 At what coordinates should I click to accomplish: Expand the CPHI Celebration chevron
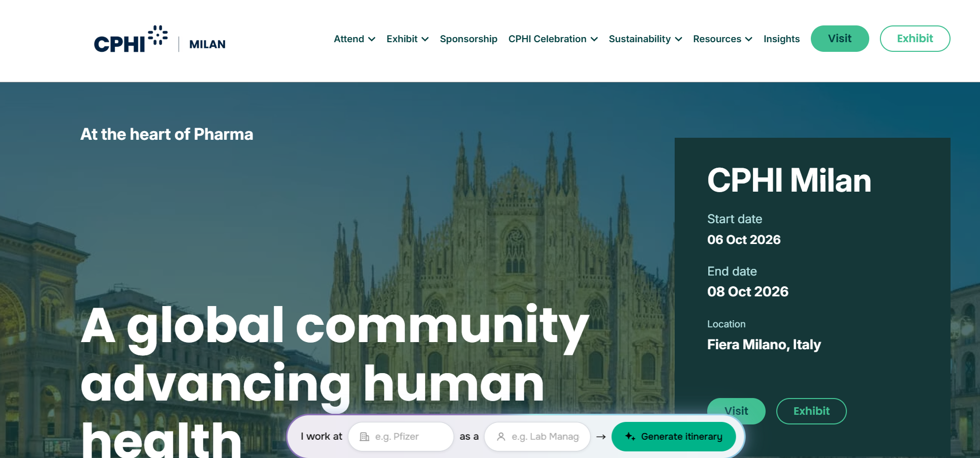(x=594, y=39)
